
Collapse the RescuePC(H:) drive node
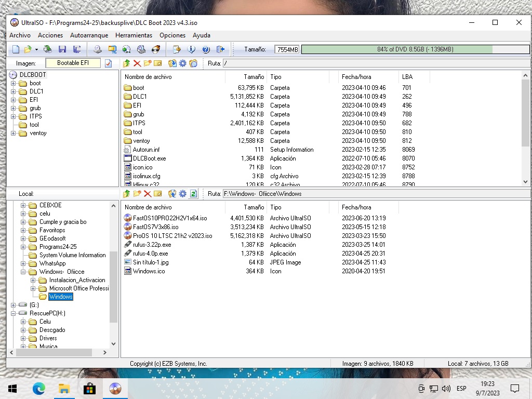point(13,313)
